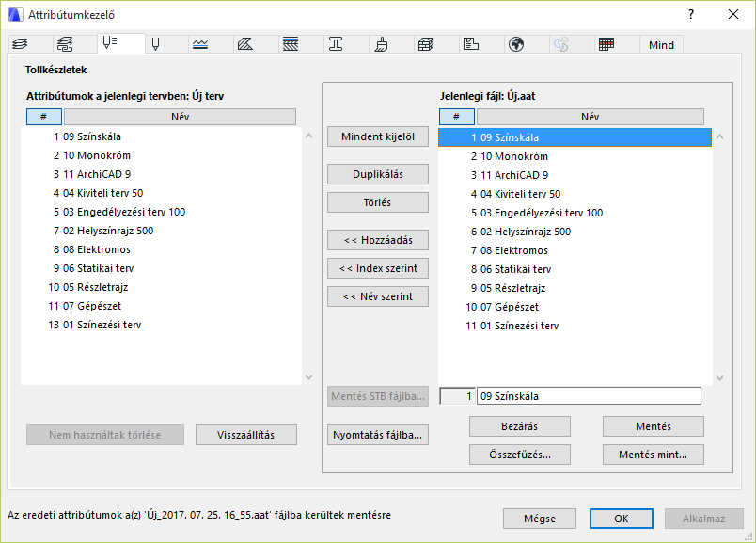The width and height of the screenshot is (756, 543).
Task: Select '2 10 Monokróm' in right file list
Action: tap(575, 156)
